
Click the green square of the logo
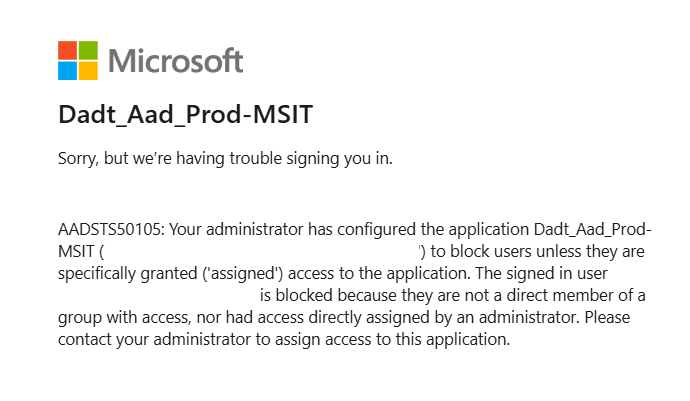[x=88, y=50]
